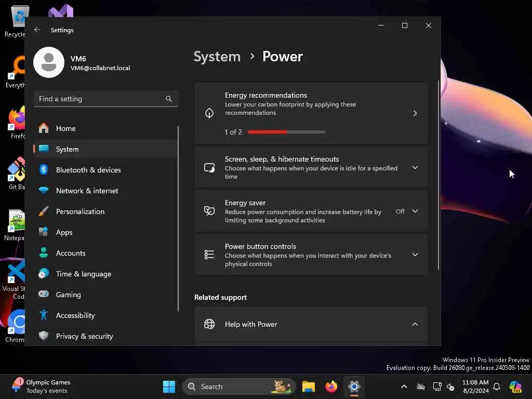
Task: Open Personalization settings
Action: [x=105, y=211]
